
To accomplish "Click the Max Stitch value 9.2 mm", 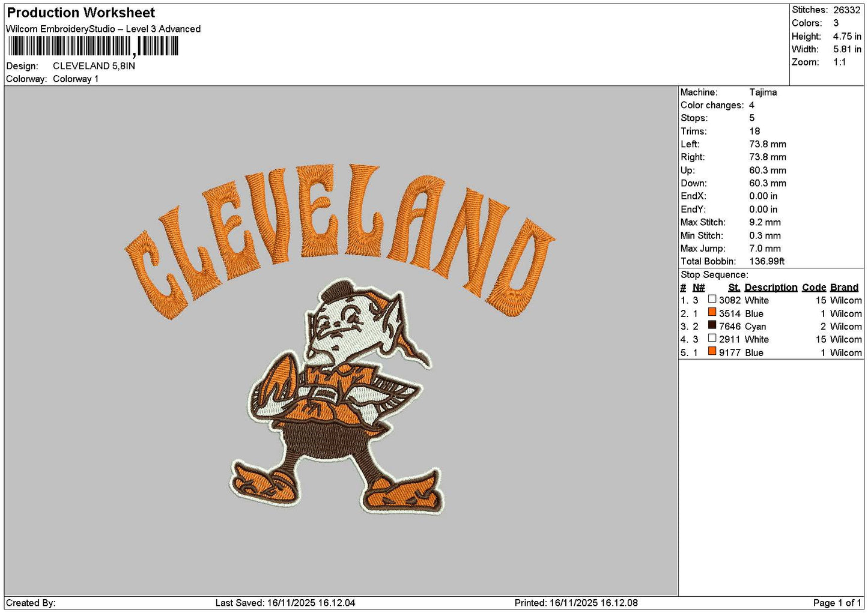I will pyautogui.click(x=765, y=222).
